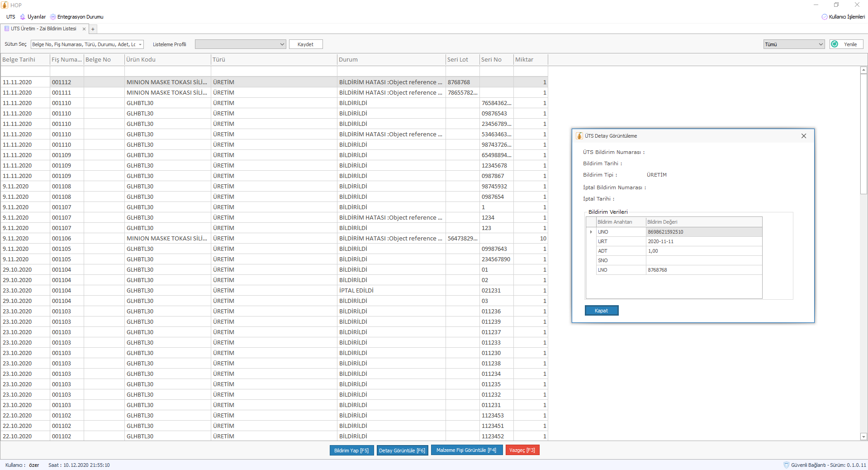
Task: Open Kullanıcı İşlemleri menu
Action: 847,17
